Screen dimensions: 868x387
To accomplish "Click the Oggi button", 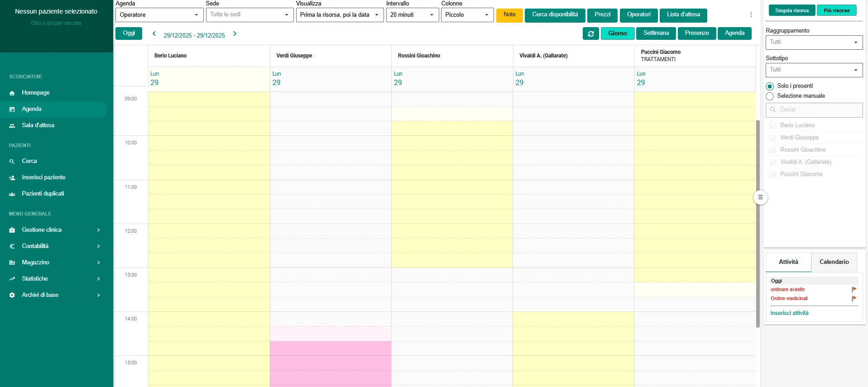I will click(129, 33).
